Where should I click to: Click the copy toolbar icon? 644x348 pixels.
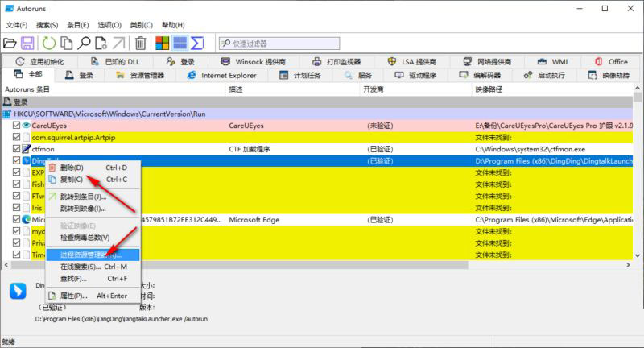(66, 43)
